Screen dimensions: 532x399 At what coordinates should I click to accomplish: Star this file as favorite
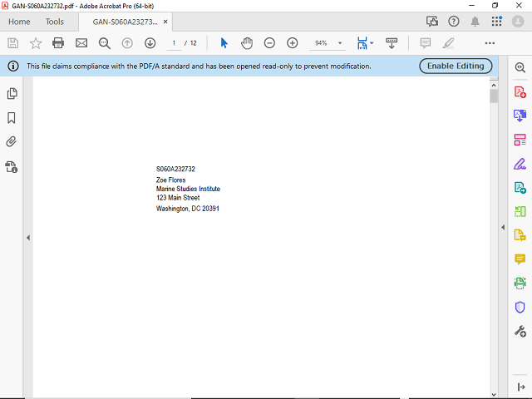pos(36,43)
